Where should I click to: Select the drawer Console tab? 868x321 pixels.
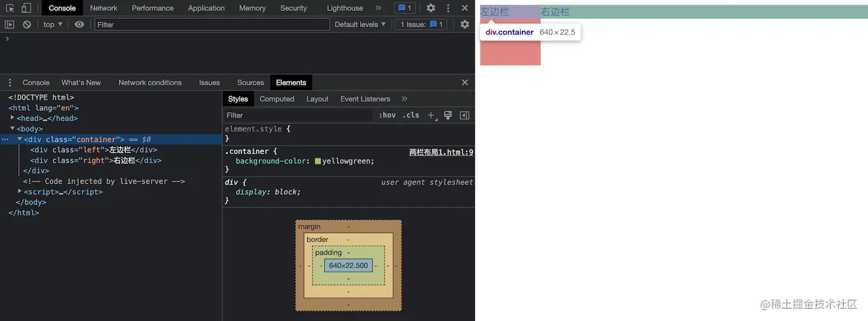36,82
